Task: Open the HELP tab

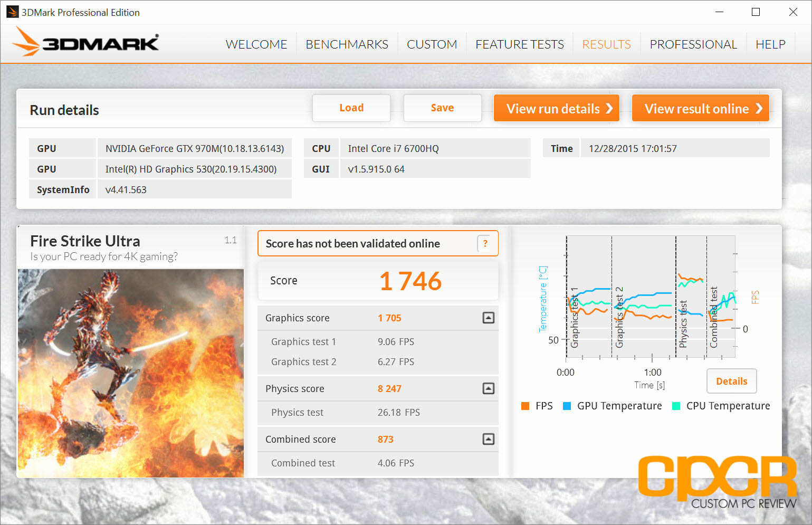Action: (770, 44)
